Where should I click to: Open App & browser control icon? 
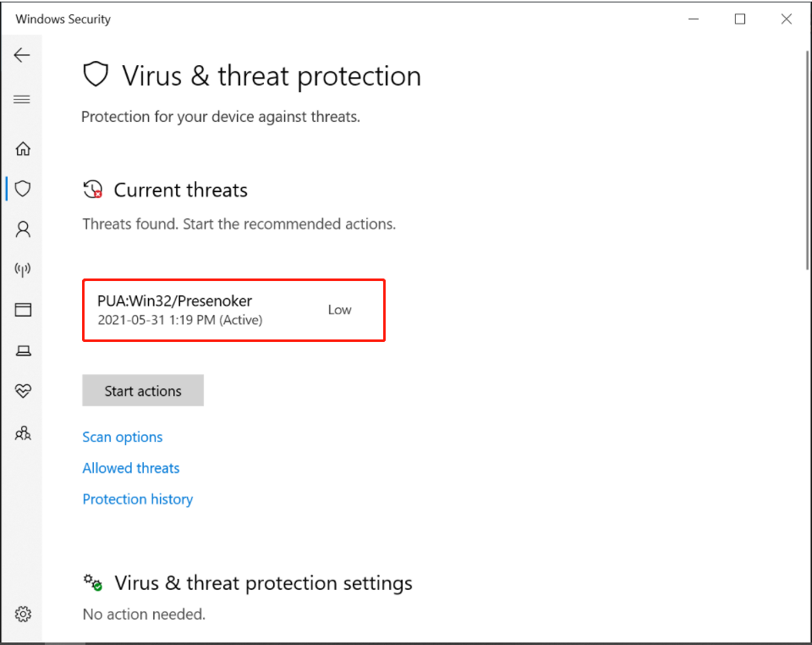click(23, 310)
